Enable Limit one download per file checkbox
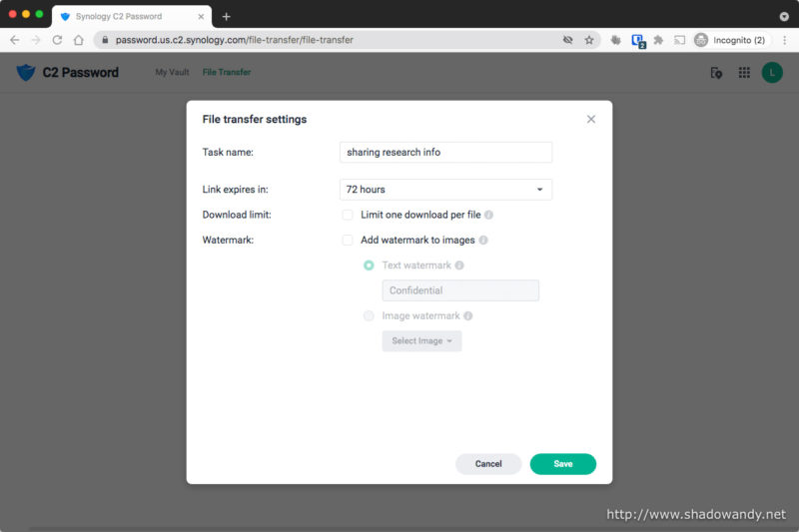 point(348,215)
